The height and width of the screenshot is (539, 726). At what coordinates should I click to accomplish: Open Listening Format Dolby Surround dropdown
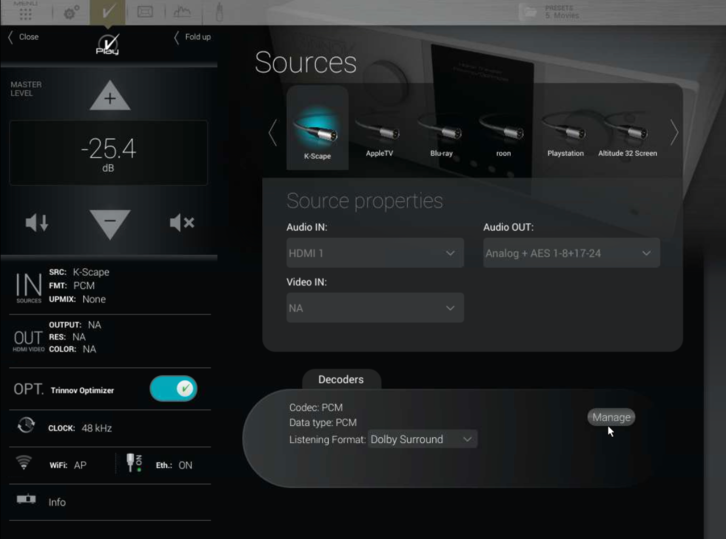tap(422, 439)
